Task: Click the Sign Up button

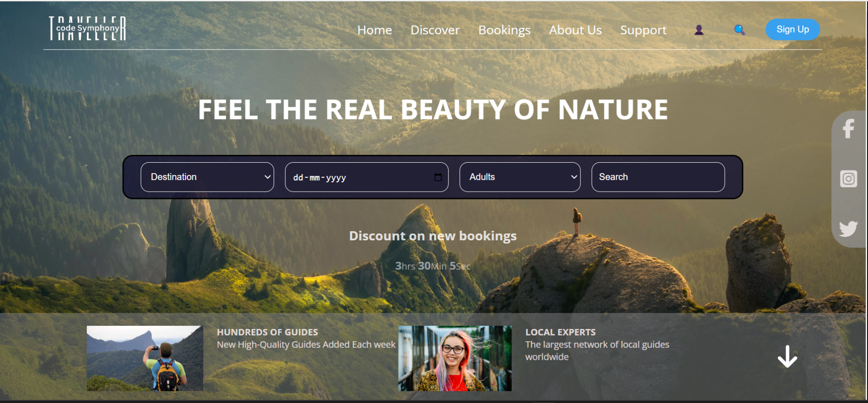Action: click(x=793, y=30)
